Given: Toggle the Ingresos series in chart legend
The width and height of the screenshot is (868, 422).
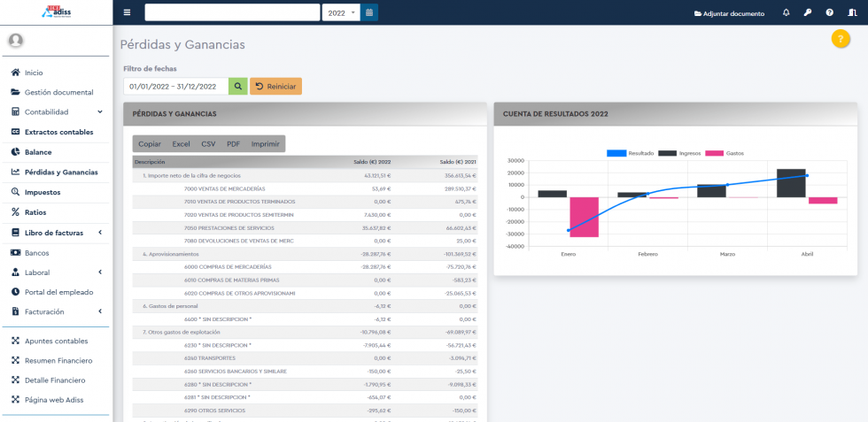Looking at the screenshot, I should pos(679,153).
